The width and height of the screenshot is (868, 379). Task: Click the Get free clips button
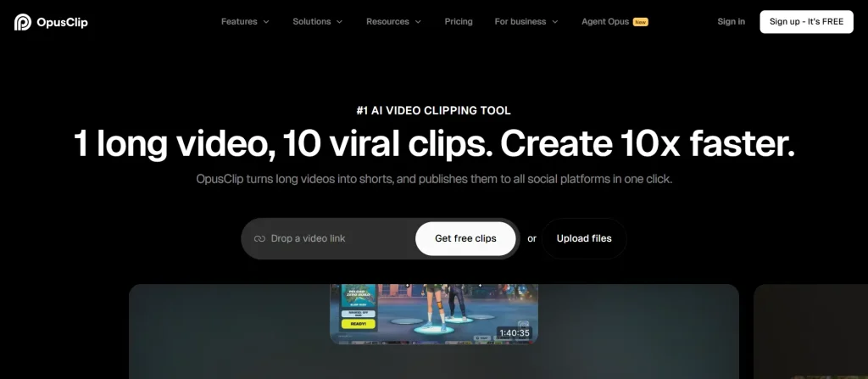point(465,239)
